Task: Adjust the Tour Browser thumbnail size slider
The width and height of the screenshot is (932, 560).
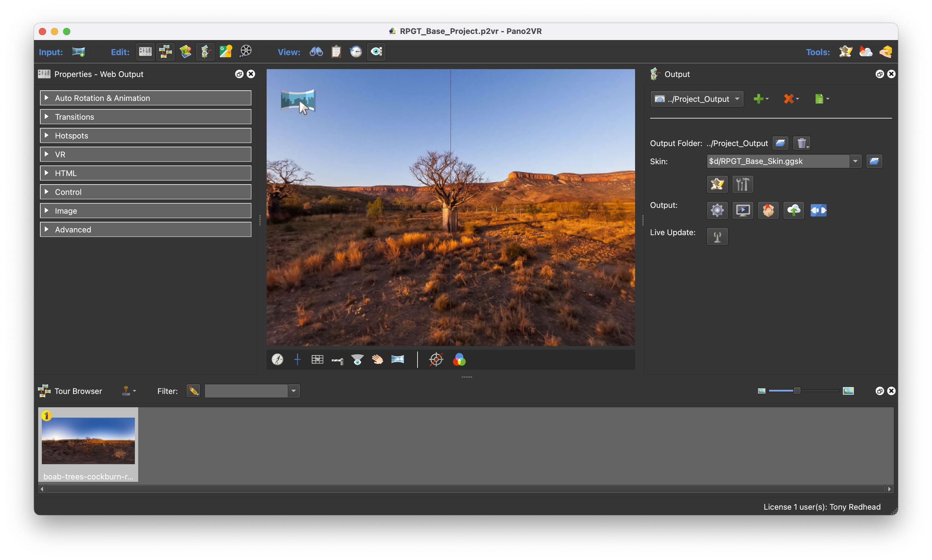Action: (x=797, y=391)
